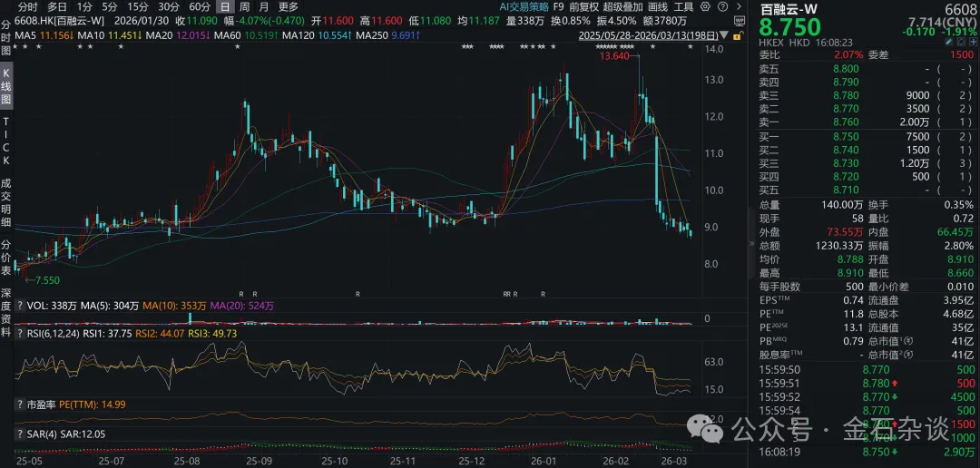Viewport: 980px width, 468px height.
Task: Toggle the orange unlock padlock icon
Action: [x=738, y=35]
